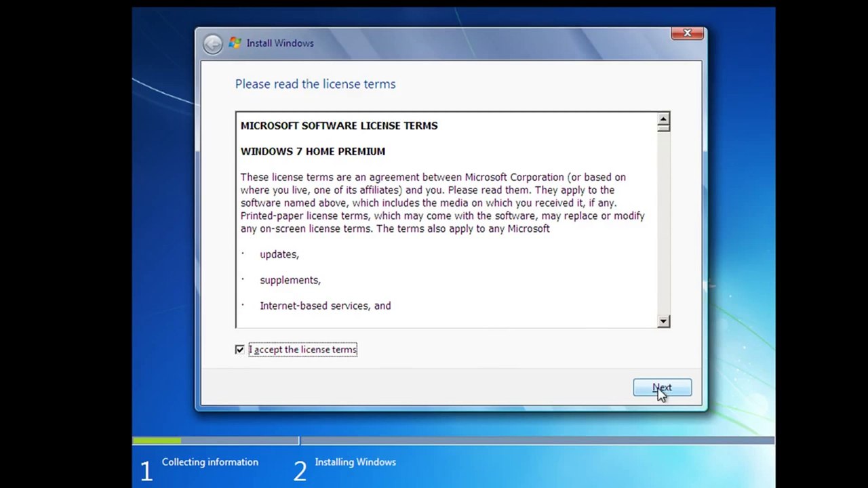Uncheck the accept license terms checkbox
868x488 pixels.
click(x=240, y=350)
